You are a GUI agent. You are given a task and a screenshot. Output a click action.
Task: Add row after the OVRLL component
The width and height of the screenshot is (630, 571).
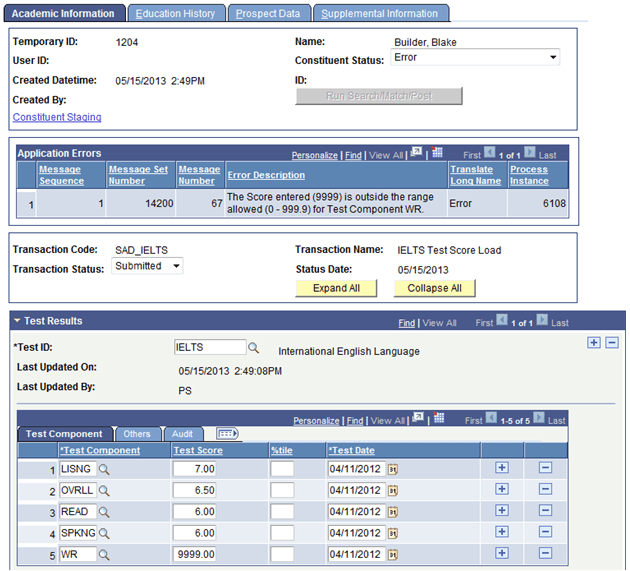tap(502, 489)
